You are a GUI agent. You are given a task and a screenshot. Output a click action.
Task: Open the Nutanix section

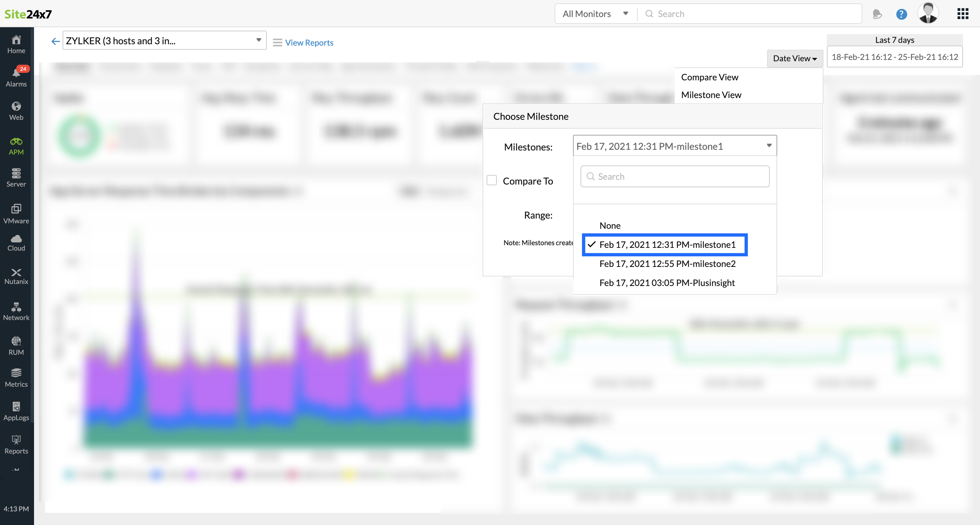[x=16, y=276]
